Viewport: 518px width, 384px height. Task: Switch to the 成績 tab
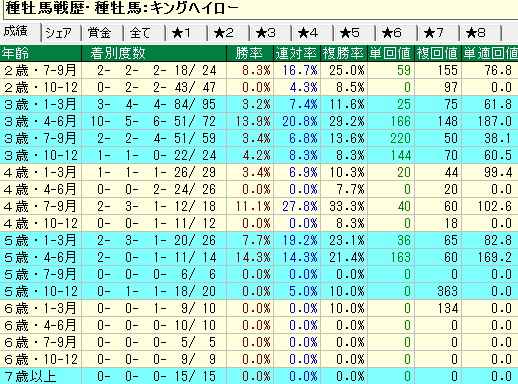pyautogui.click(x=20, y=32)
